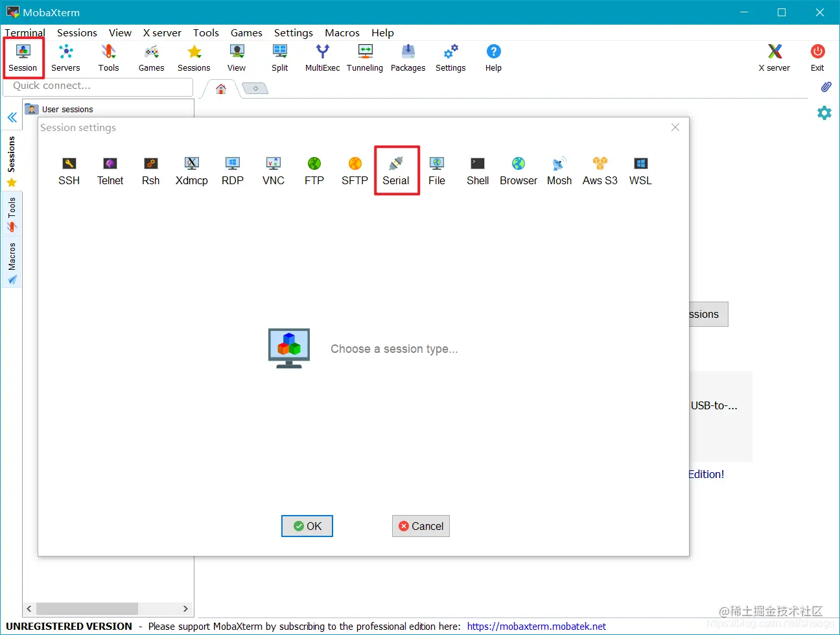
Task: Open the Terminal menu
Action: (25, 32)
